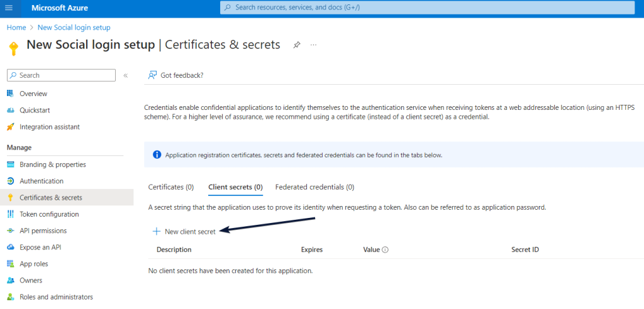
Task: Open the New Social login setup breadcrumb
Action: click(x=74, y=28)
